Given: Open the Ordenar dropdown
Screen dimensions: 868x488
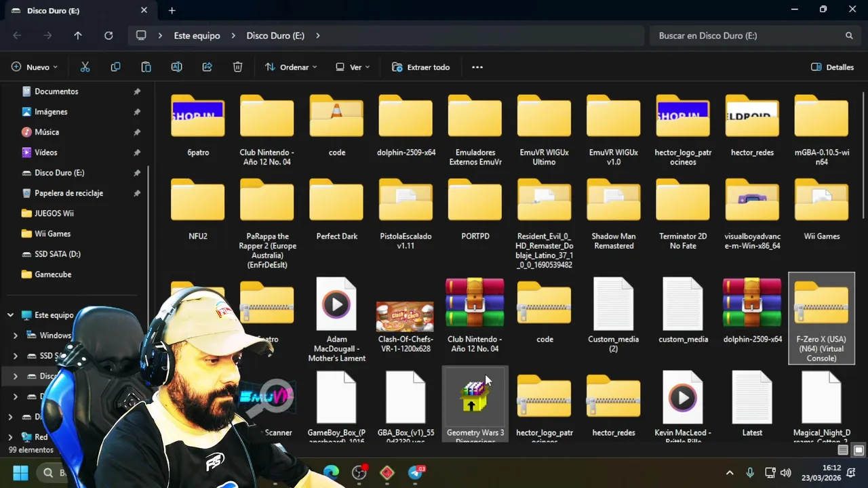Looking at the screenshot, I should (291, 67).
